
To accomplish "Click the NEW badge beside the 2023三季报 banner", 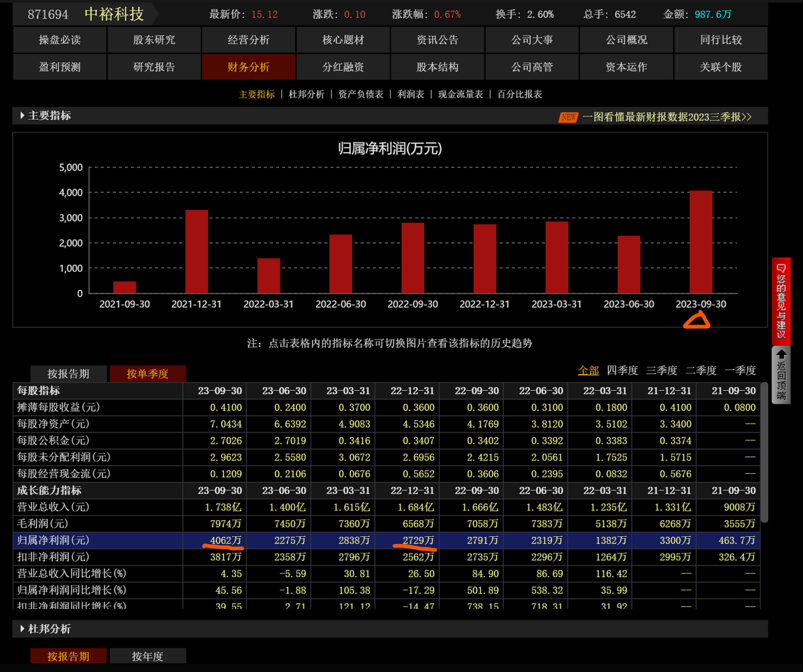I will coord(568,117).
